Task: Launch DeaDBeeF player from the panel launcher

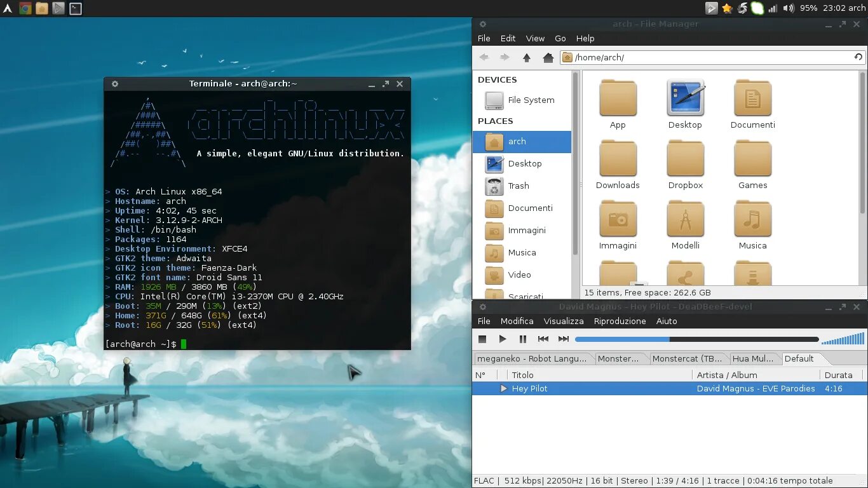Action: (x=58, y=8)
